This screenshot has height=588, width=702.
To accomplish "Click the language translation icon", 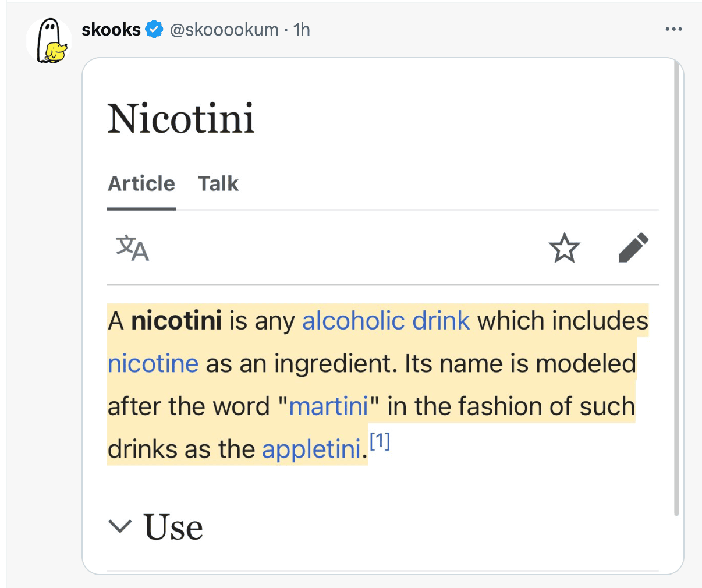I will [133, 248].
